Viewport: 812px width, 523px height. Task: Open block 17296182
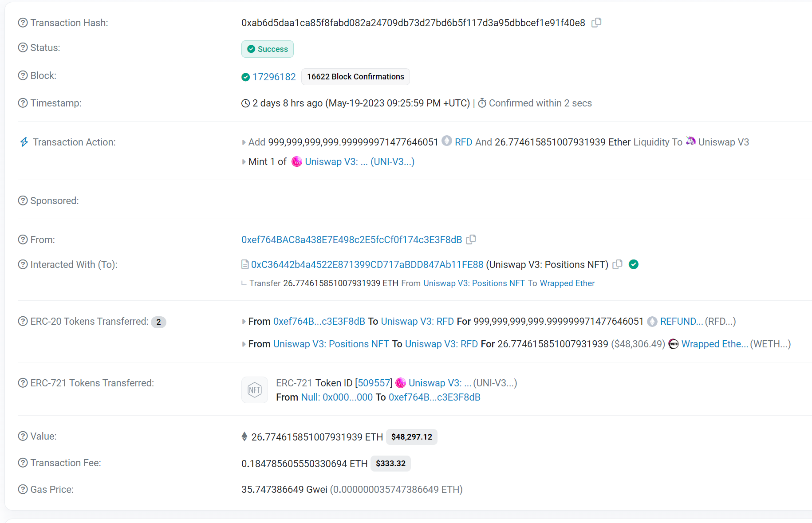[x=274, y=77]
